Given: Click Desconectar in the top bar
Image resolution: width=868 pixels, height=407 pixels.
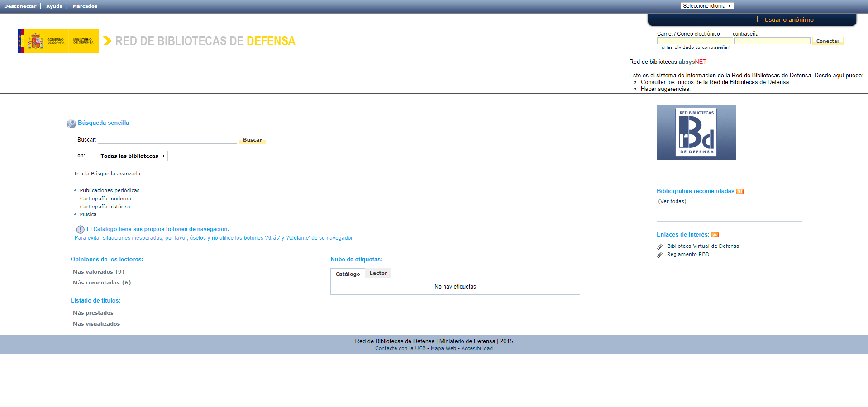Looking at the screenshot, I should pos(20,6).
